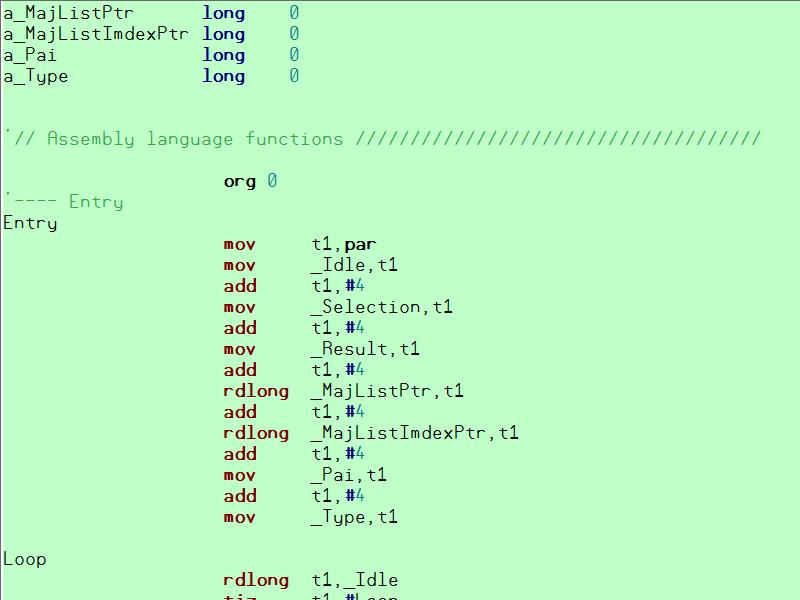Click the a_Pai variable label

point(30,55)
